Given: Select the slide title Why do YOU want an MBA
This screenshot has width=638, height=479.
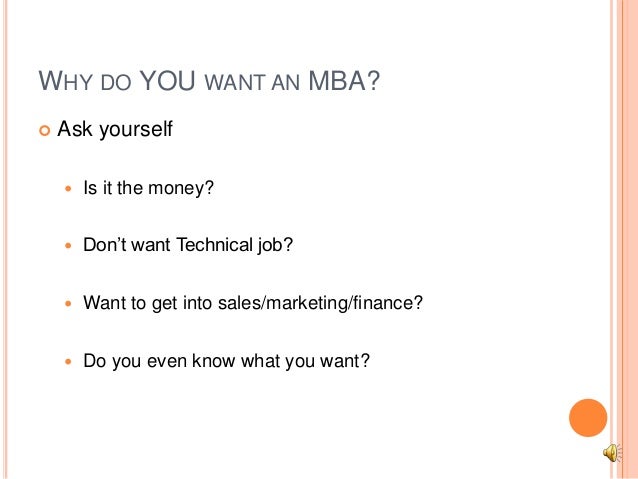Looking at the screenshot, I should pos(209,81).
